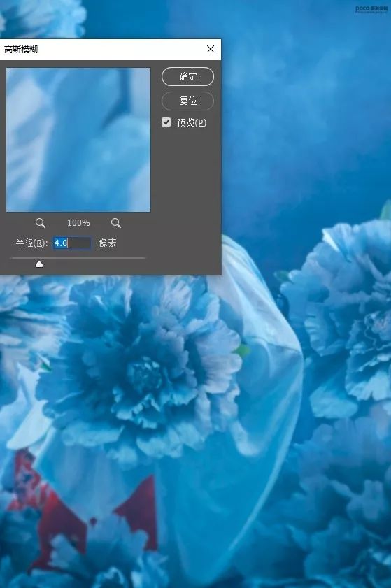The image size is (391, 588).
Task: Click the large blue peony on the canvas
Action: pos(143,371)
